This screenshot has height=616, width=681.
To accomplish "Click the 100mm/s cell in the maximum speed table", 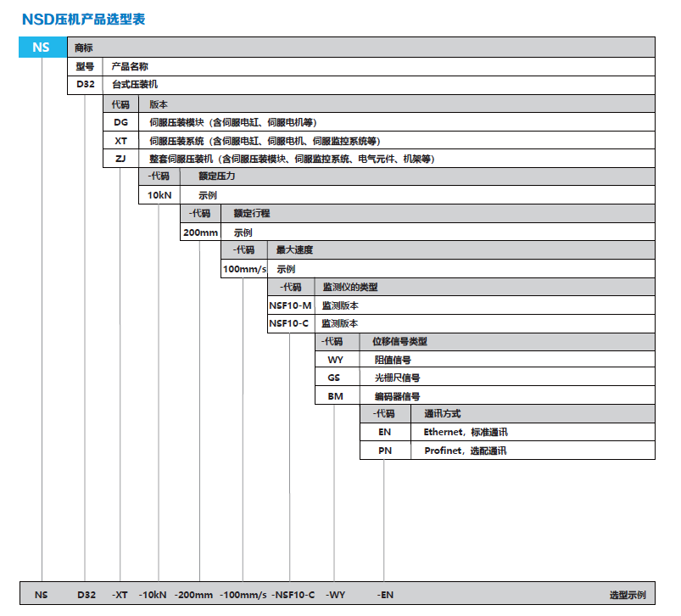I will [x=243, y=269].
